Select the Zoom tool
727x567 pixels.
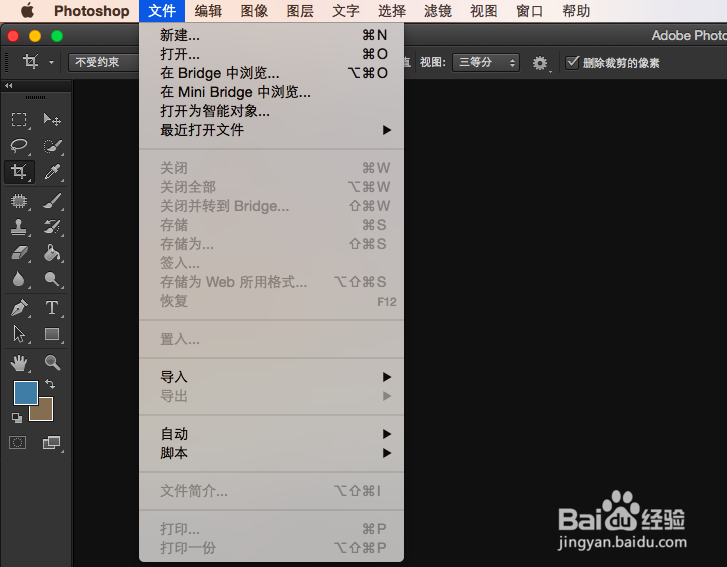click(x=52, y=363)
